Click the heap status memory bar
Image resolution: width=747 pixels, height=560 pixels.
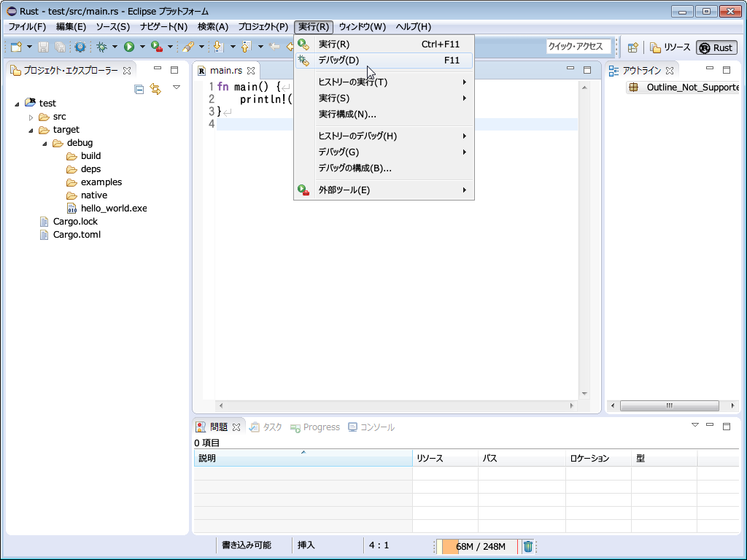(x=478, y=546)
